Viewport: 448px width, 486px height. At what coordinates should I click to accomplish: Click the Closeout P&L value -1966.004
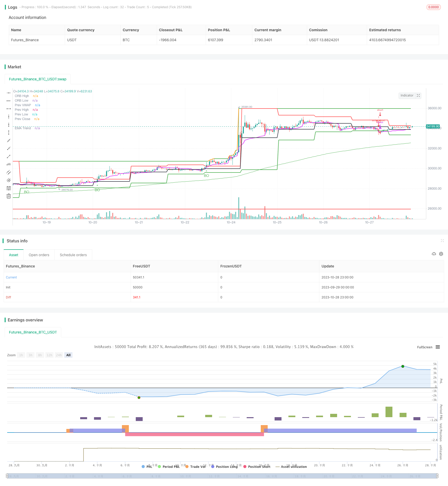[x=168, y=40]
